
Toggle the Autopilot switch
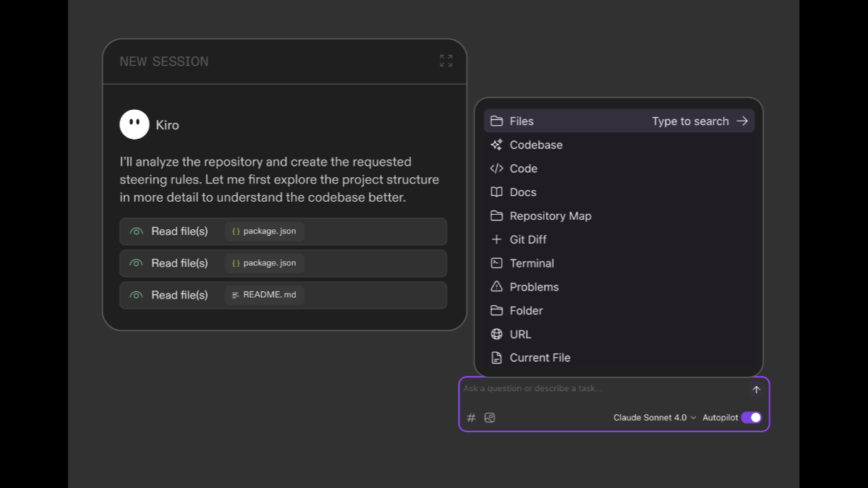tap(751, 418)
